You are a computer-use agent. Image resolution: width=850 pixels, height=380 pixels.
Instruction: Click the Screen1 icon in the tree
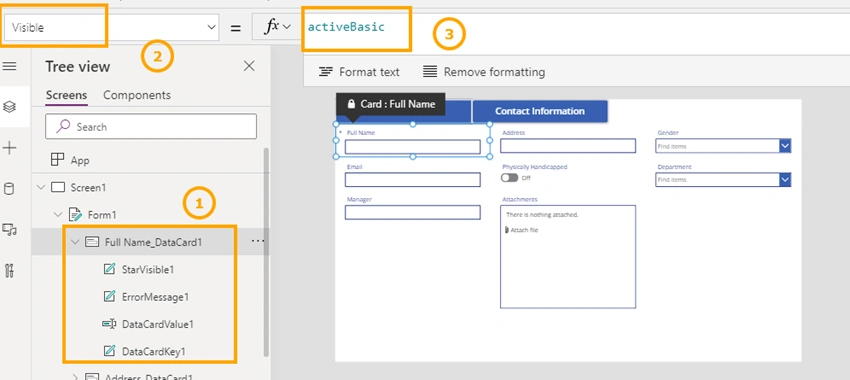coord(57,187)
